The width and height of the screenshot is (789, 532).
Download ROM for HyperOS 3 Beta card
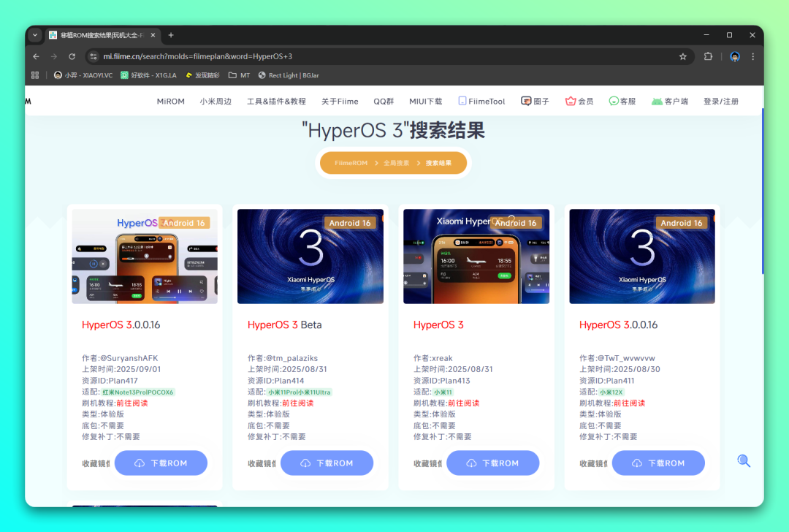coord(327,463)
